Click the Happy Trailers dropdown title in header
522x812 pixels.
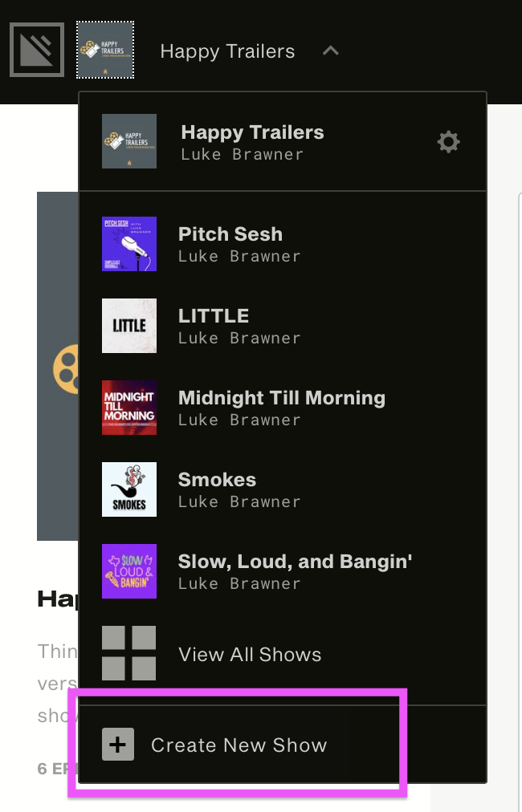[x=227, y=51]
